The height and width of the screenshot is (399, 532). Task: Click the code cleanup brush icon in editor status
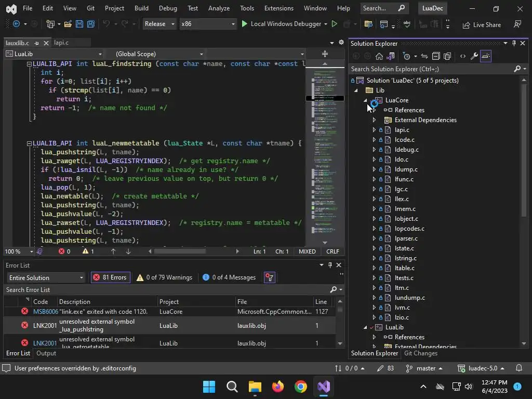(x=39, y=251)
